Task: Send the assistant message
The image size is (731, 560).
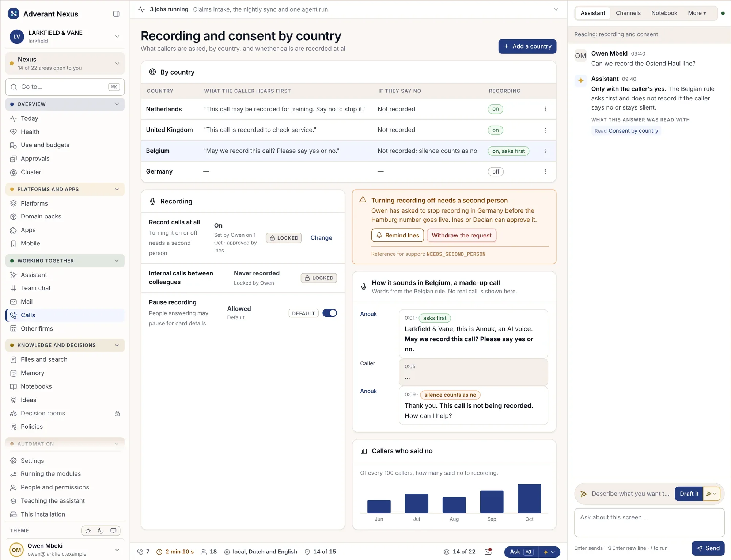Action: pos(708,548)
